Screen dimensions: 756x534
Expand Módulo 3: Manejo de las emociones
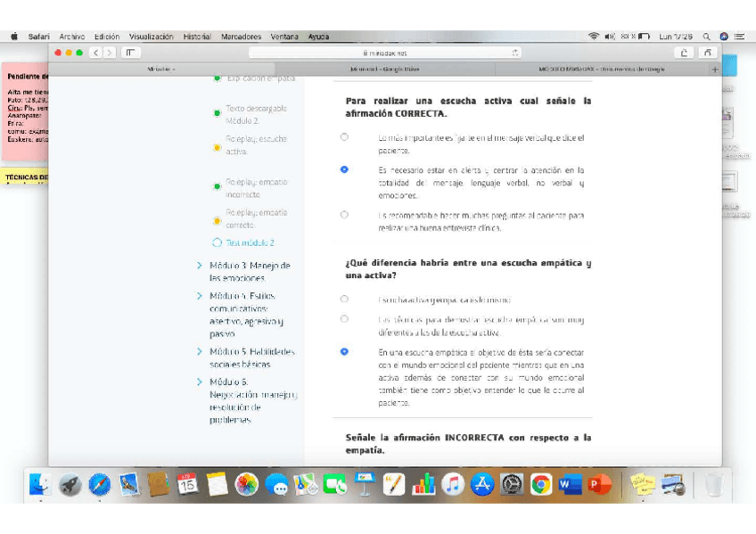(250, 272)
